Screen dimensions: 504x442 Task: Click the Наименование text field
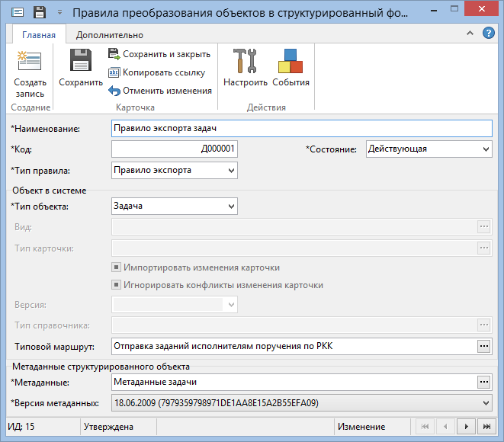[301, 128]
